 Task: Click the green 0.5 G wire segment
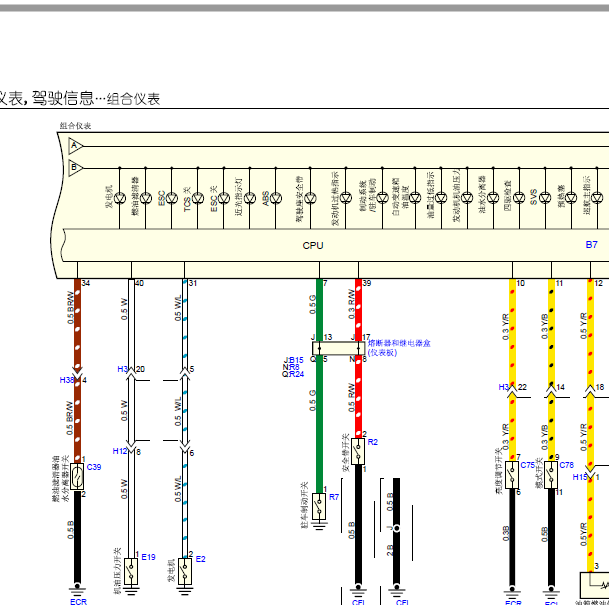pos(319,423)
